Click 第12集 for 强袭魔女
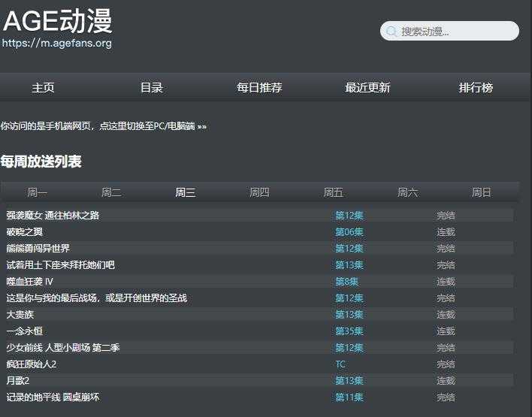 (349, 216)
